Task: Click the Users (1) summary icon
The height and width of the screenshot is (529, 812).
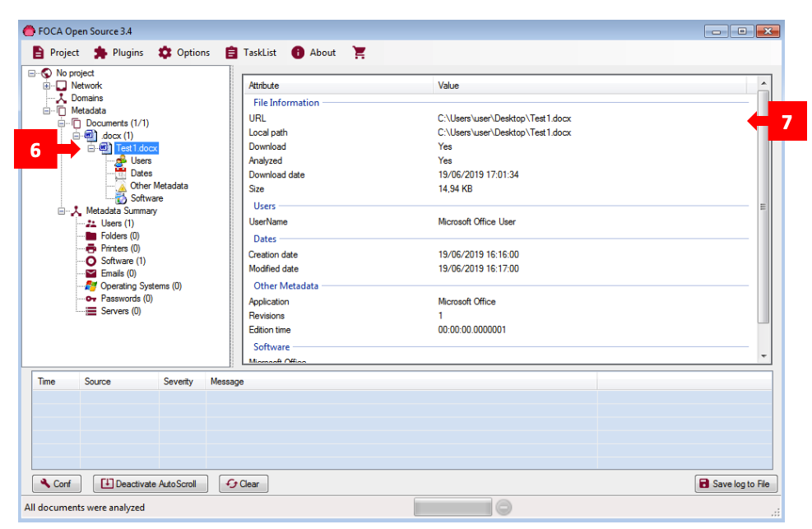Action: coord(91,224)
